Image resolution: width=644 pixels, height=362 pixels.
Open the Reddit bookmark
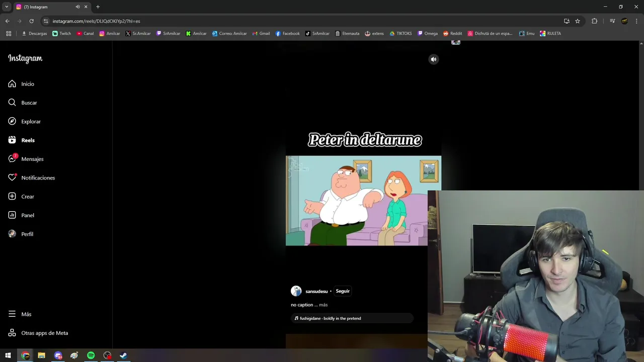click(453, 34)
